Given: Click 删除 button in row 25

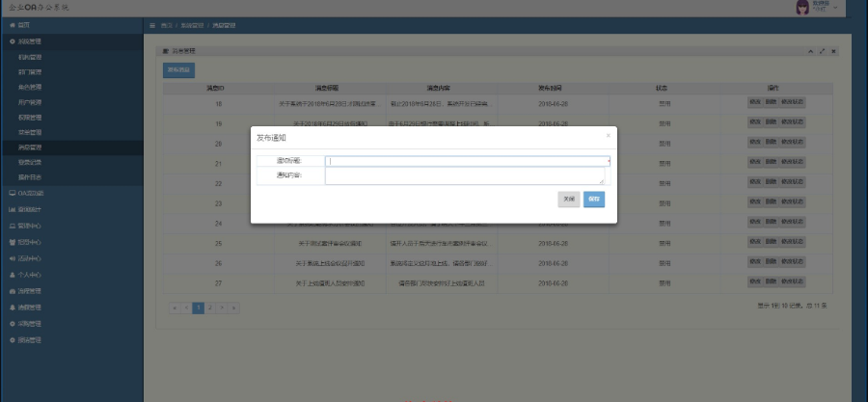Looking at the screenshot, I should 771,242.
